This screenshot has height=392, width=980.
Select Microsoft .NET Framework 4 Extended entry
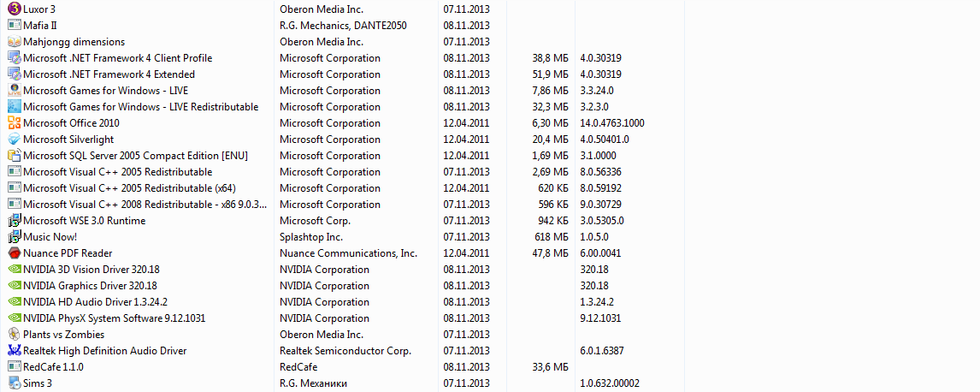coord(109,74)
